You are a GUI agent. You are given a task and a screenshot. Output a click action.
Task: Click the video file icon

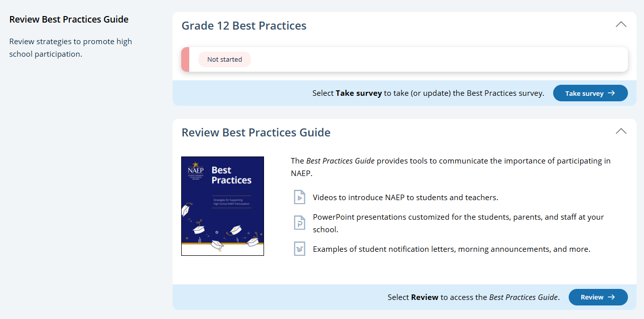pyautogui.click(x=299, y=197)
